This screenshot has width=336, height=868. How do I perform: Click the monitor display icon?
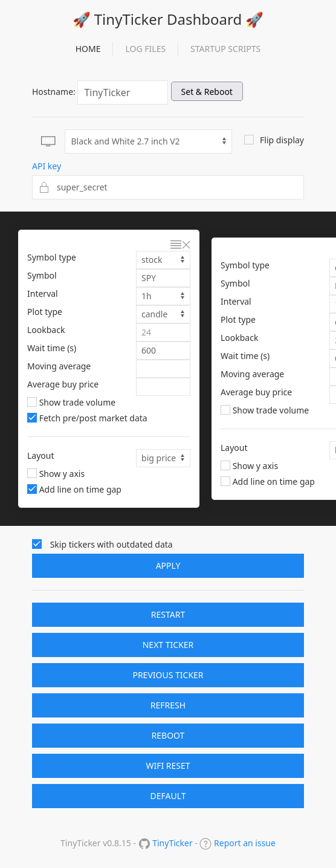coord(48,141)
